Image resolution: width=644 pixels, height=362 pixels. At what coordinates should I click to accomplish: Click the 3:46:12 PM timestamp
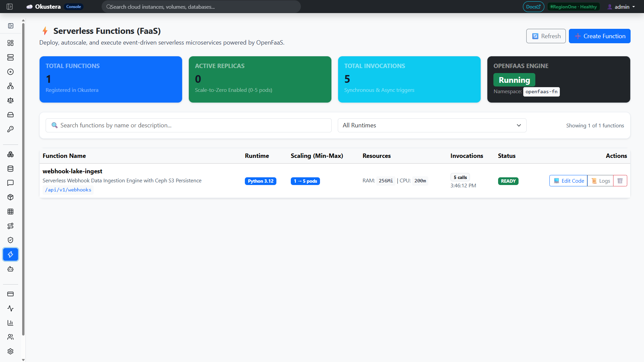click(463, 186)
